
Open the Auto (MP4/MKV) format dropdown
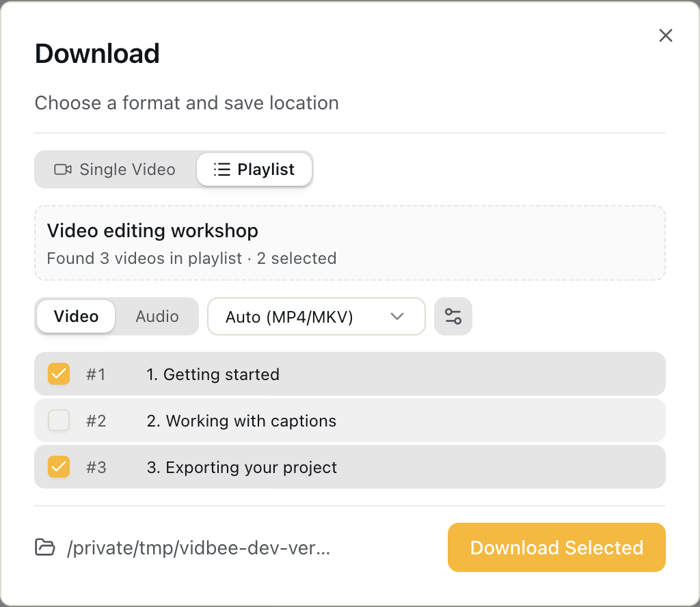(x=316, y=316)
